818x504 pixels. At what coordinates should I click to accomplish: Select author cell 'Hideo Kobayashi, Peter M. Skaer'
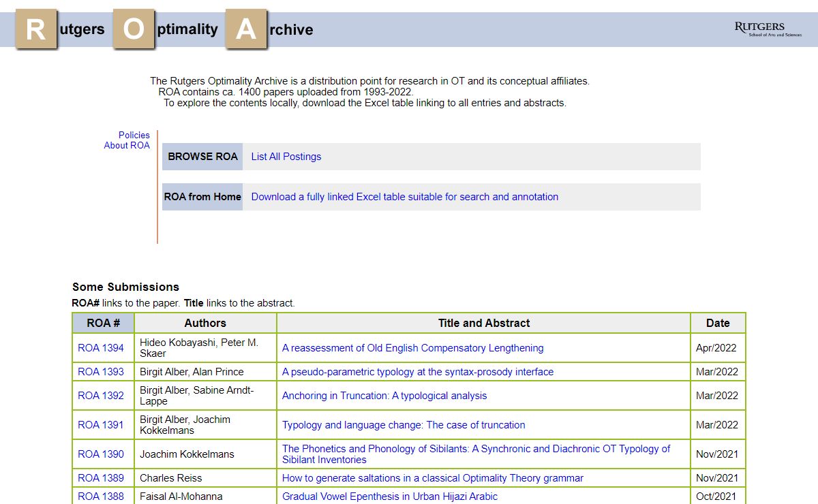205,348
